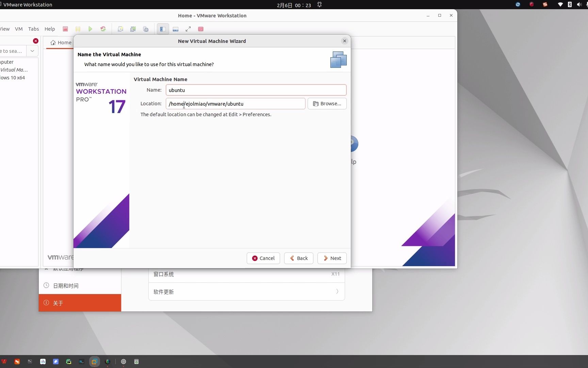Click Next to continue the wizard
The image size is (588, 368).
pos(332,258)
